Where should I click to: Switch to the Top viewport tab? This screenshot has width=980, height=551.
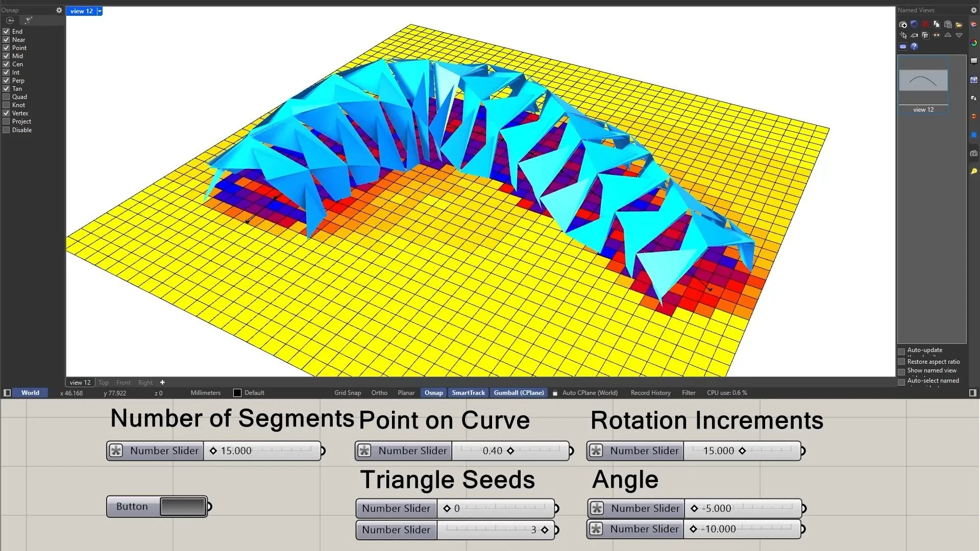point(104,383)
